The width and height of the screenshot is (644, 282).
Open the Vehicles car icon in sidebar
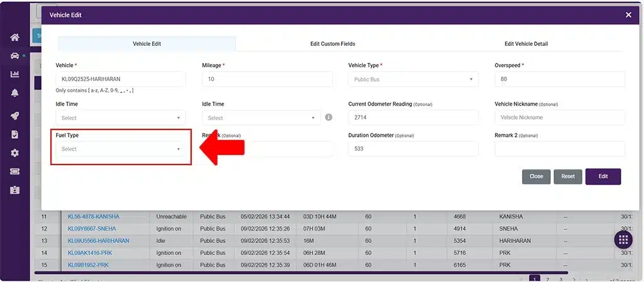click(15, 56)
